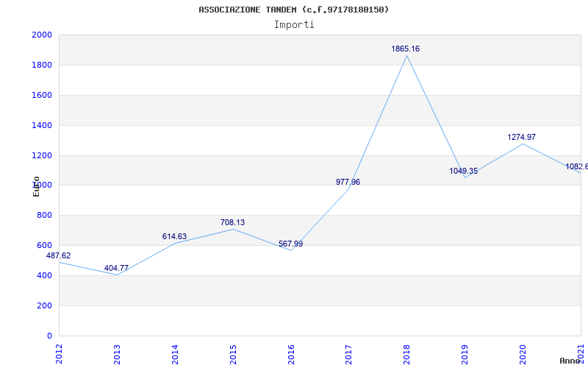Click the 487.62 data label
588x368 pixels.
click(x=58, y=255)
